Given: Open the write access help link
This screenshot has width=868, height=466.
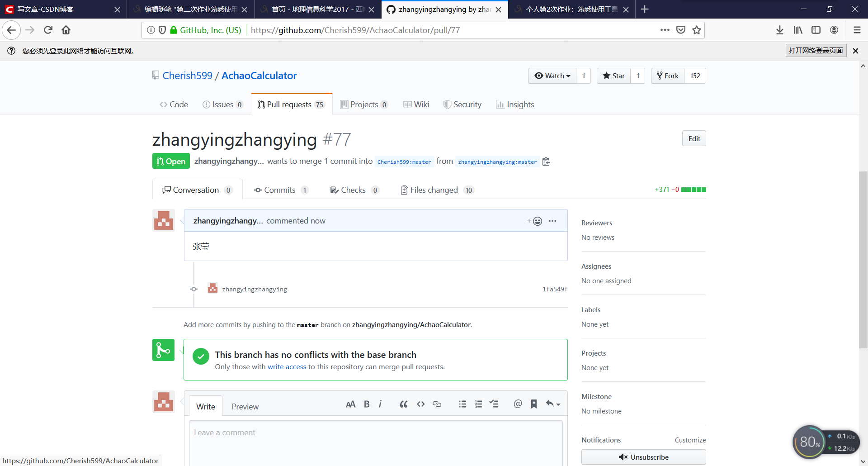Looking at the screenshot, I should [287, 367].
